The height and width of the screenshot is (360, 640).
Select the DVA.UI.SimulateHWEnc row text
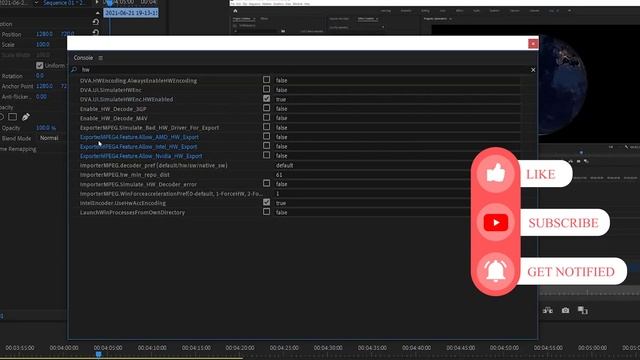pyautogui.click(x=111, y=90)
